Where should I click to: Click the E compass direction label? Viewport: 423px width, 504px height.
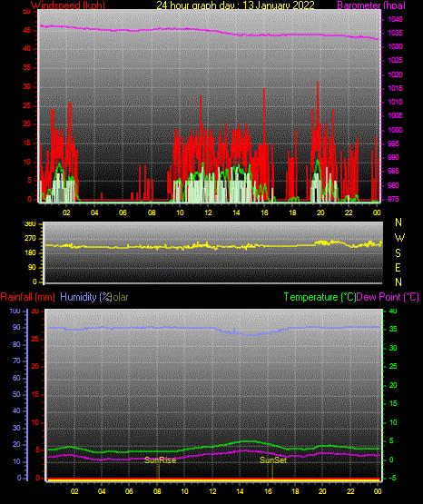coord(398,268)
